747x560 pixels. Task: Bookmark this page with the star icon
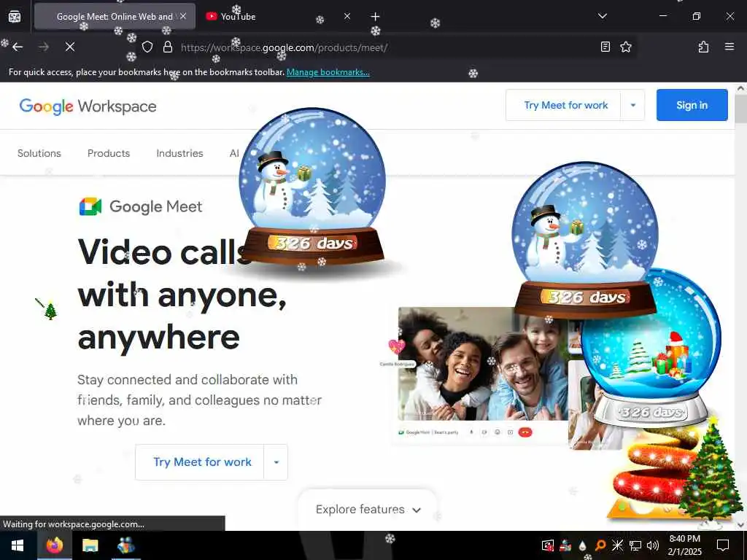pos(625,47)
